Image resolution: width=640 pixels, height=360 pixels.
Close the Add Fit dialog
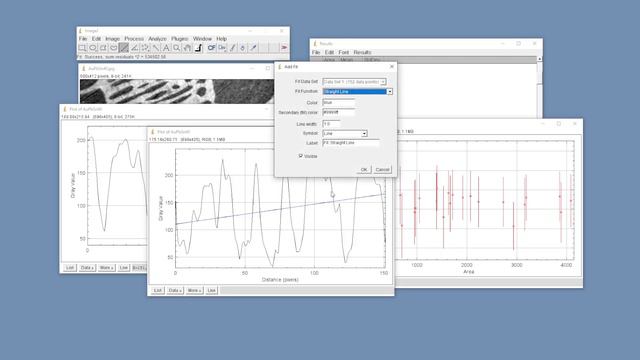click(x=392, y=67)
